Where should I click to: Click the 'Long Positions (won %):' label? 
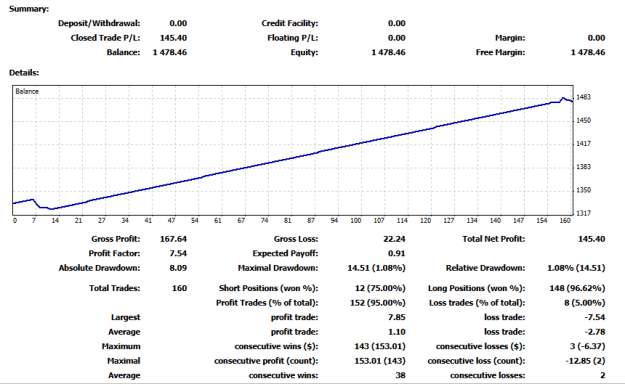pos(476,288)
